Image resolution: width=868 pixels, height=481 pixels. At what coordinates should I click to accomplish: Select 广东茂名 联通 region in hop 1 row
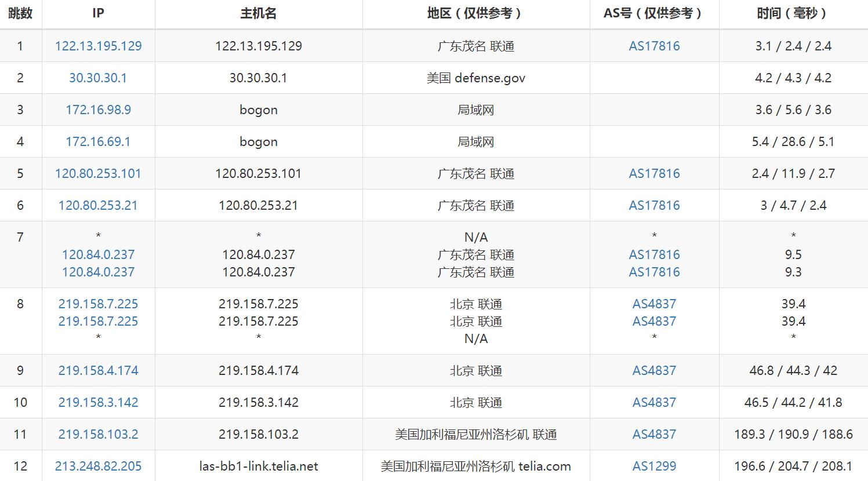pos(475,46)
